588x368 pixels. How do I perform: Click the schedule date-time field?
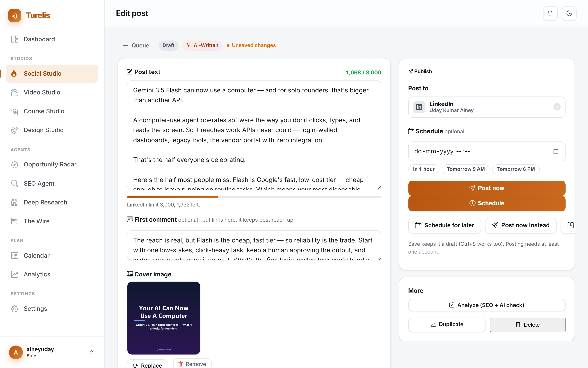487,151
